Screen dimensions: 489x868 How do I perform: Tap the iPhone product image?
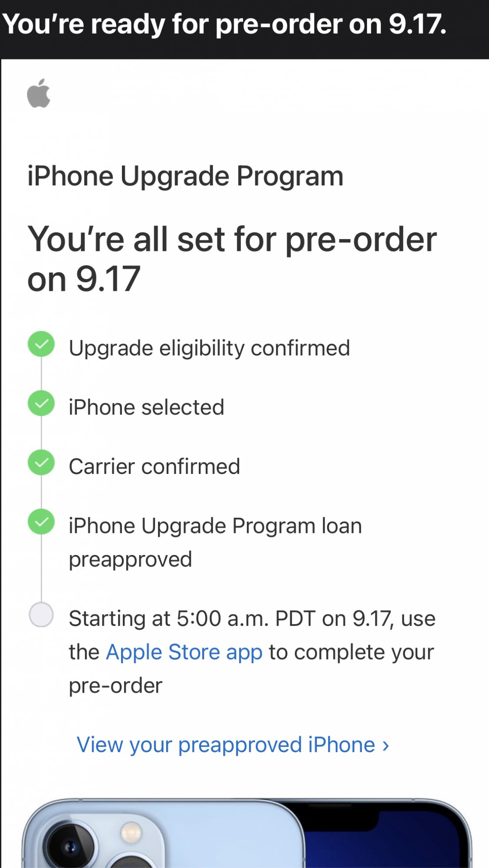point(246,833)
